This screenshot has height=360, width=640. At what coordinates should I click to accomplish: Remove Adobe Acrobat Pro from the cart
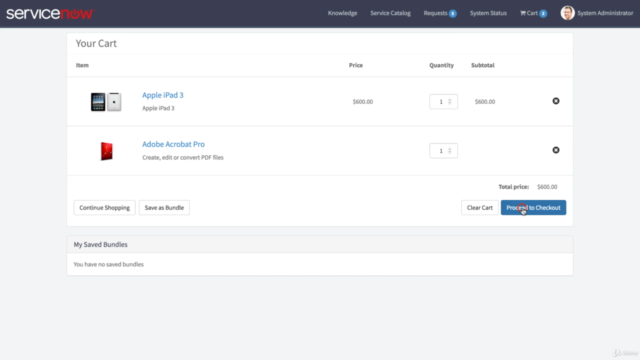pos(556,150)
